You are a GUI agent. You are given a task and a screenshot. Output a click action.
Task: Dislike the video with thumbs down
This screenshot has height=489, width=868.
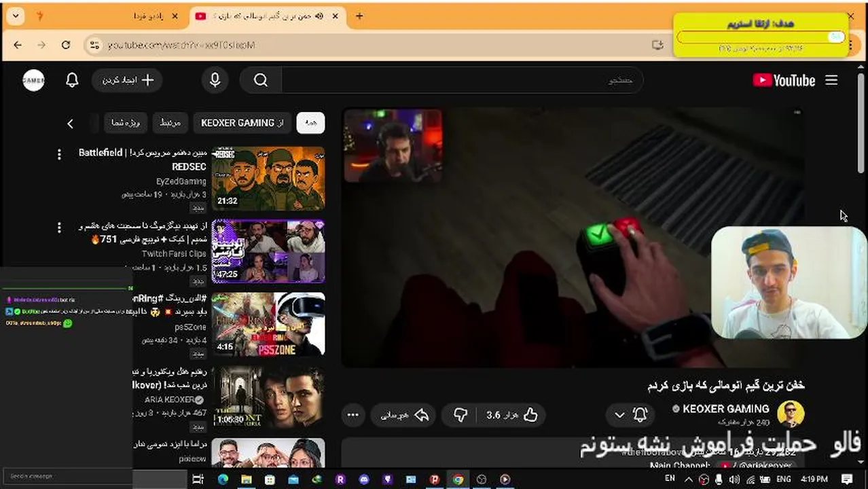(x=460, y=415)
